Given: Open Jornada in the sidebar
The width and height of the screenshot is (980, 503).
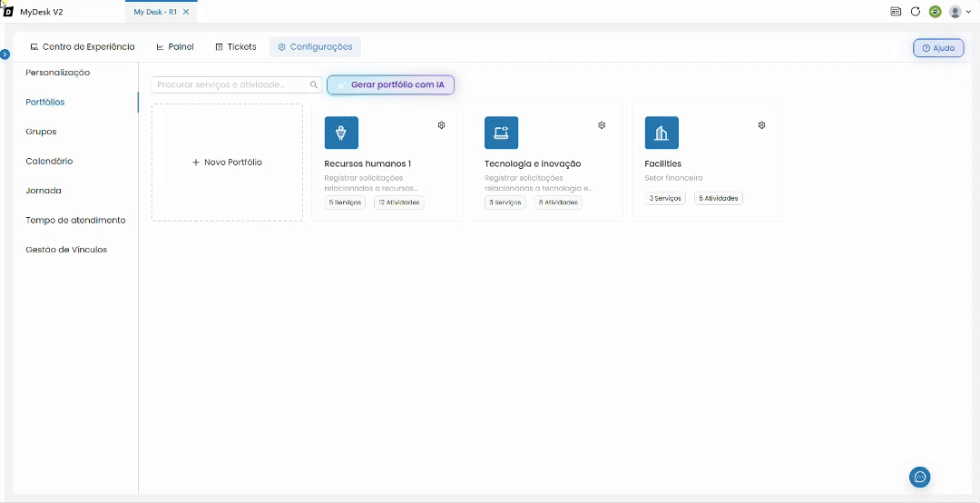Looking at the screenshot, I should tap(44, 190).
